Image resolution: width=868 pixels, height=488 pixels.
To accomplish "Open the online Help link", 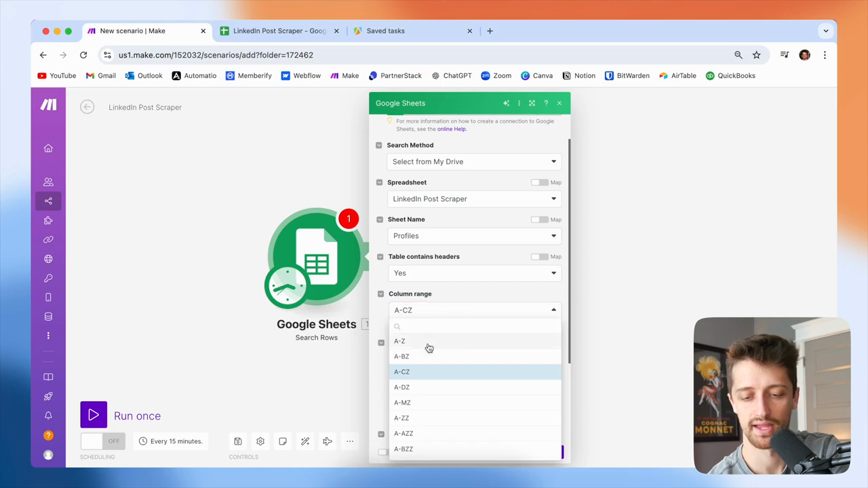I will (452, 129).
